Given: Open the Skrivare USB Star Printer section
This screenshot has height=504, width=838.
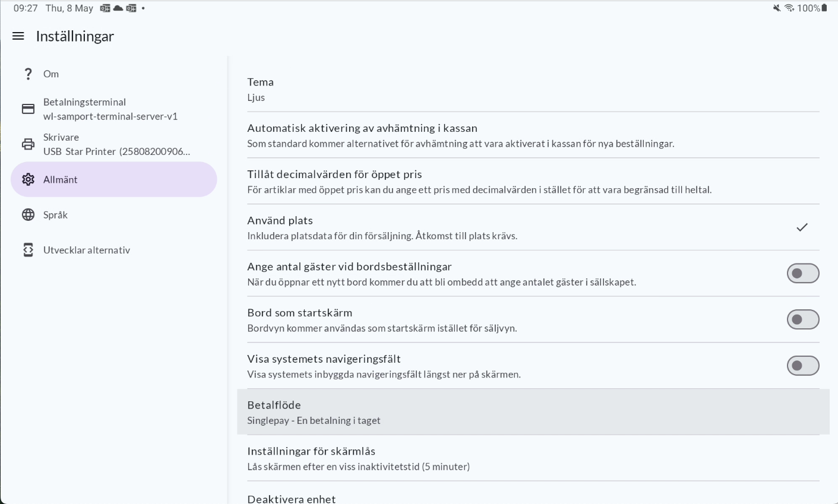Looking at the screenshot, I should click(114, 144).
